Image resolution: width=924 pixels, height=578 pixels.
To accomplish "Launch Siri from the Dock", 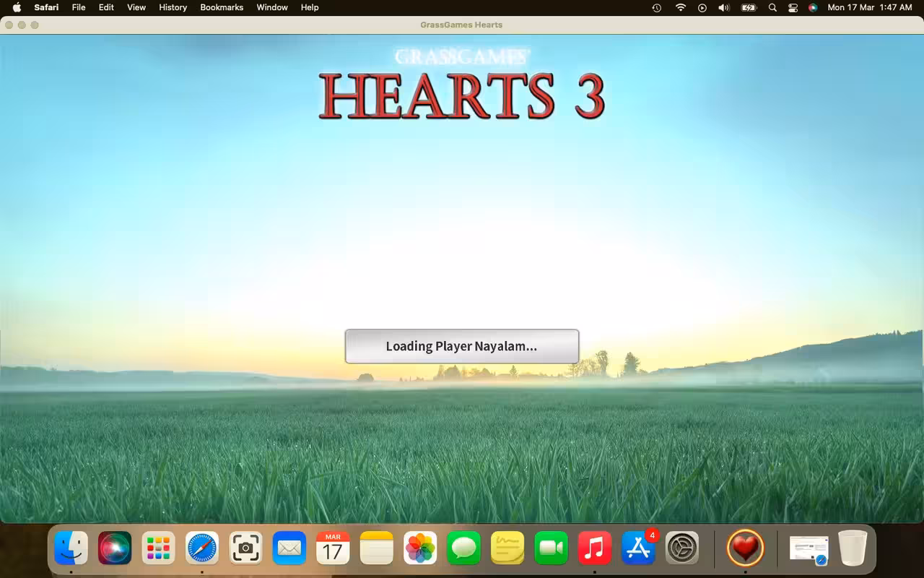I will tap(115, 548).
